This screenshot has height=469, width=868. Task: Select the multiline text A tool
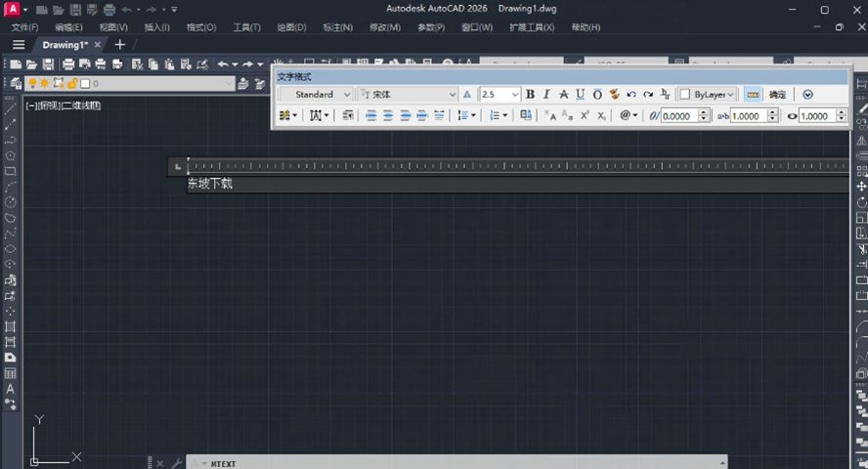tap(10, 389)
